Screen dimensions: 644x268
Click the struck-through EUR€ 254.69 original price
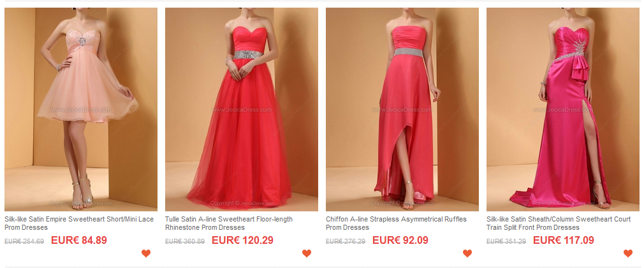coord(24,241)
